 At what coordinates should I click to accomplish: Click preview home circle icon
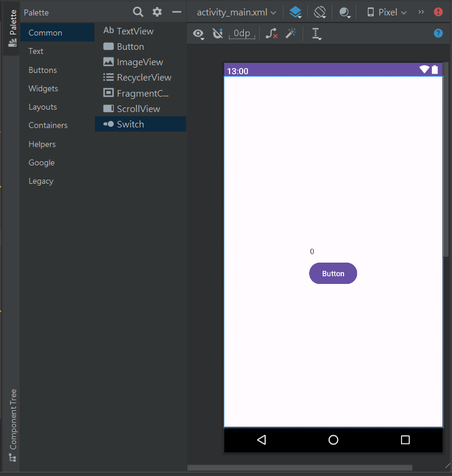333,440
